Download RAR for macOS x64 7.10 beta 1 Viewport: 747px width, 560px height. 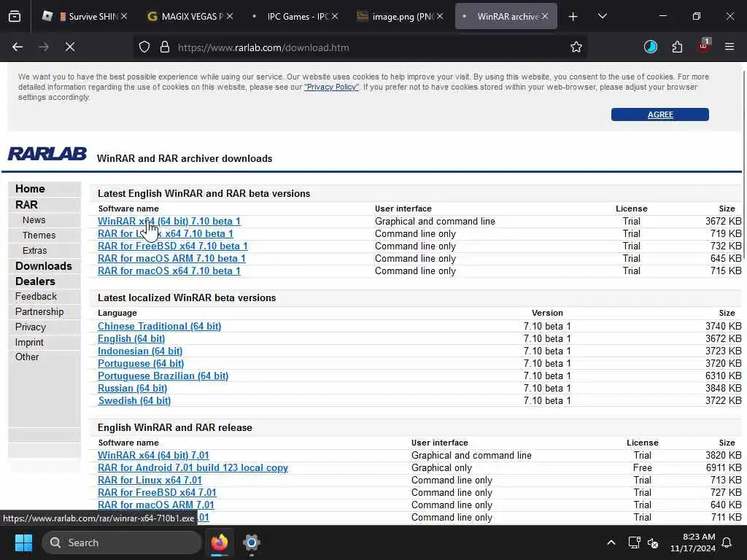pos(169,271)
